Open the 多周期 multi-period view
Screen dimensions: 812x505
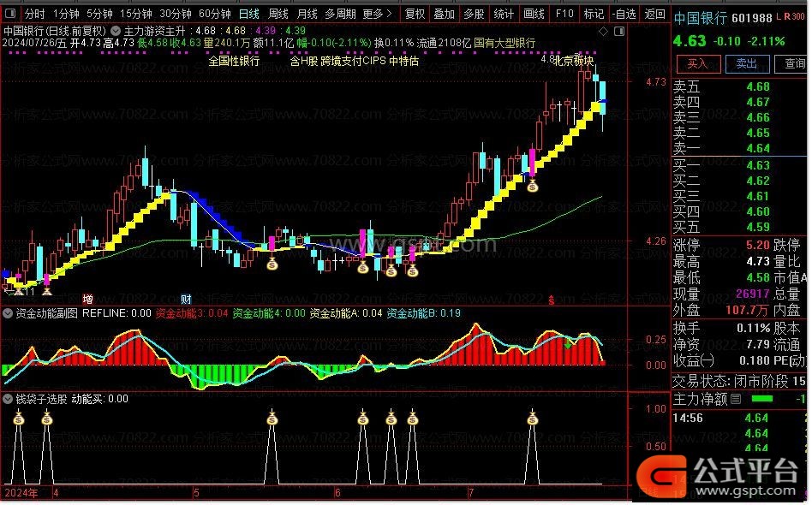tap(340, 14)
